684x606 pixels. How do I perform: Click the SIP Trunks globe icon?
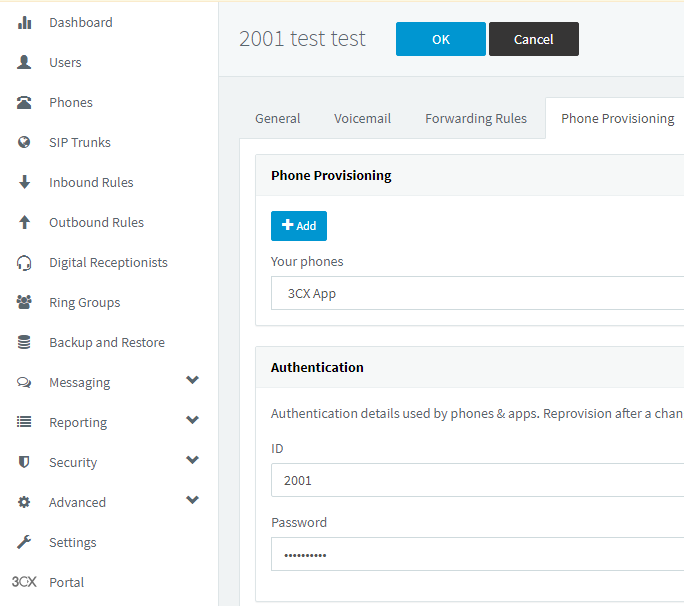24,142
